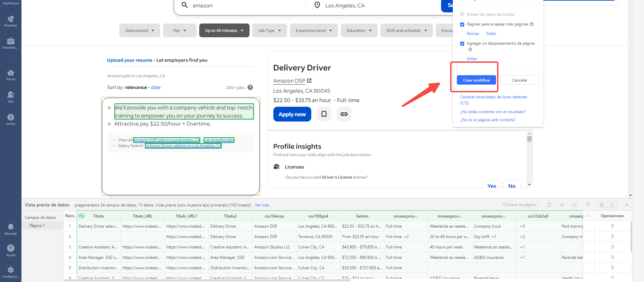Click the Salario column header

(362, 216)
